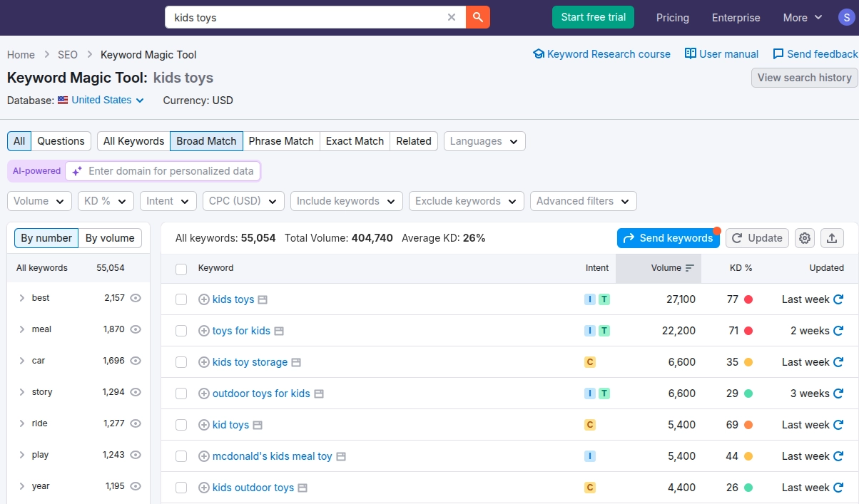Click the export upload icon
859x504 pixels.
832,238
